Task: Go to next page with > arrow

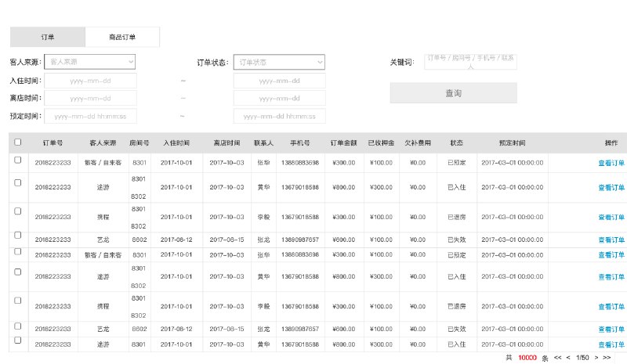Action: (596, 358)
